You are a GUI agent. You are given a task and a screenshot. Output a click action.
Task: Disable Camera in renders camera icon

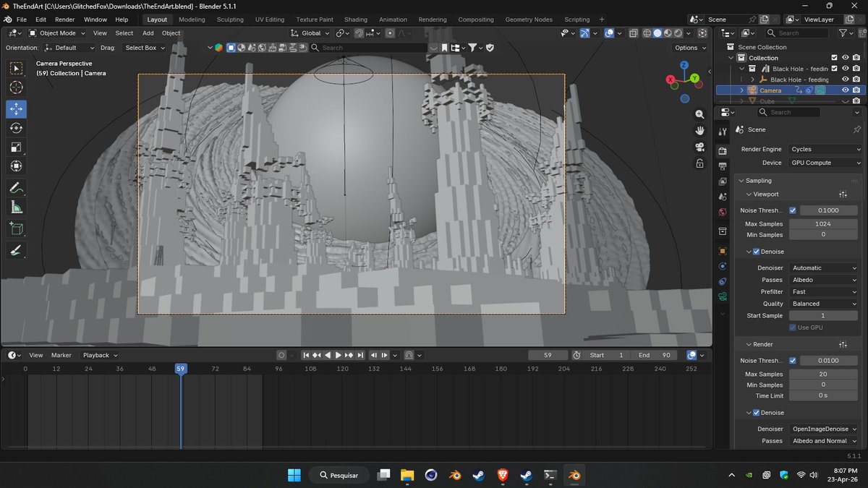point(856,90)
